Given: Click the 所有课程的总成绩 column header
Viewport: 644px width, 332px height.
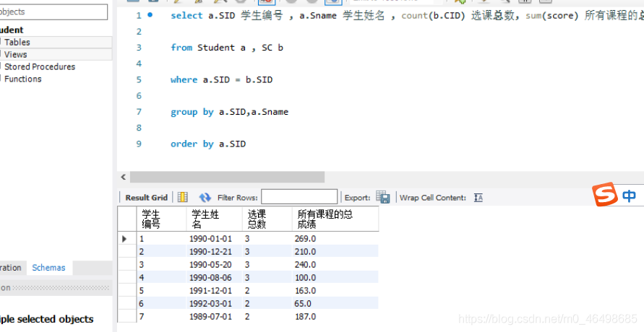Looking at the screenshot, I should [x=335, y=219].
